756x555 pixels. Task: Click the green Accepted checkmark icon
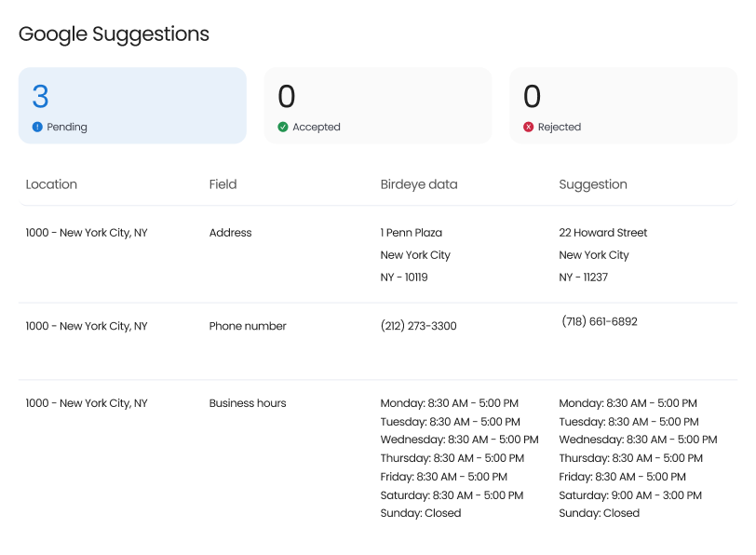[283, 127]
